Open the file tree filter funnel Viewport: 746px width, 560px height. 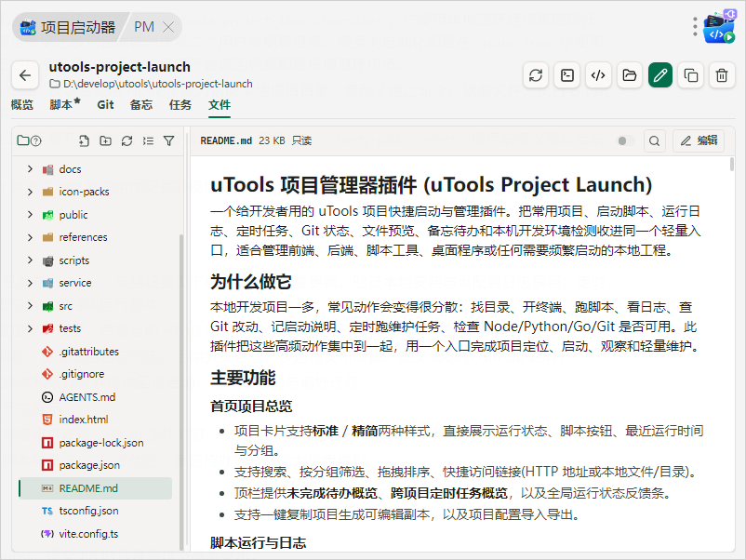tap(169, 140)
